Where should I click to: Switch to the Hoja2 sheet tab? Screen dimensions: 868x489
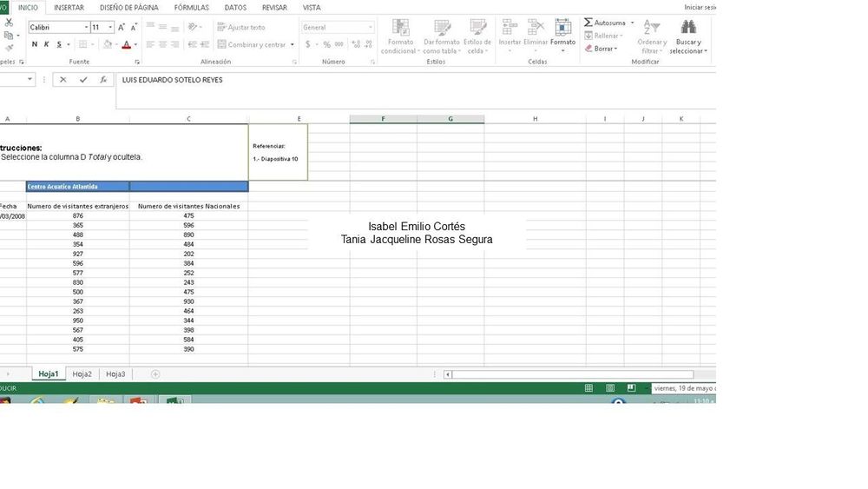tap(82, 374)
